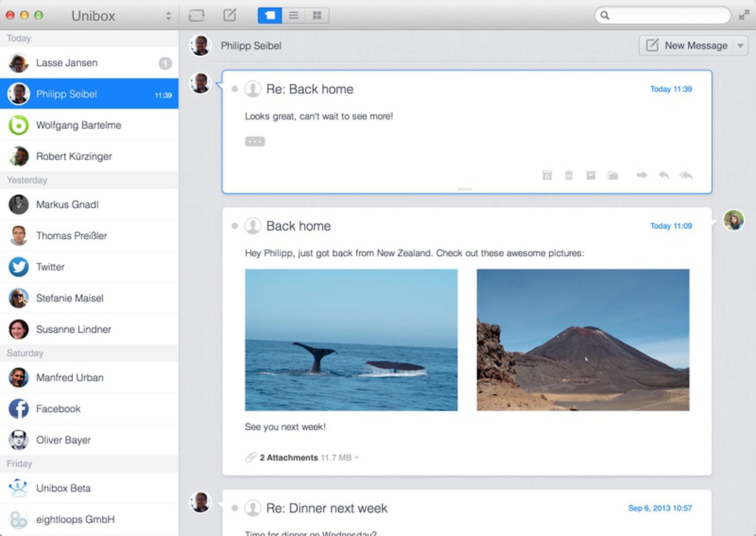756x536 pixels.
Task: Switch to list view mode
Action: point(293,16)
